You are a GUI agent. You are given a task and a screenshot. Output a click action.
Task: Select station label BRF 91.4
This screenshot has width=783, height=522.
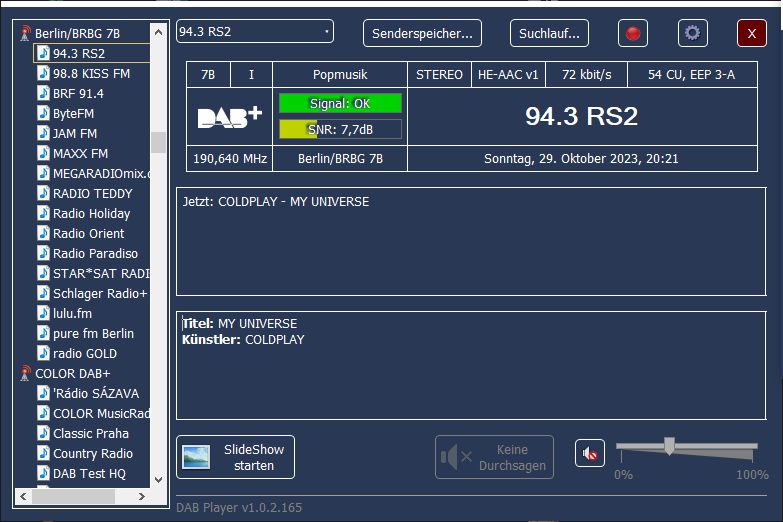pyautogui.click(x=78, y=93)
